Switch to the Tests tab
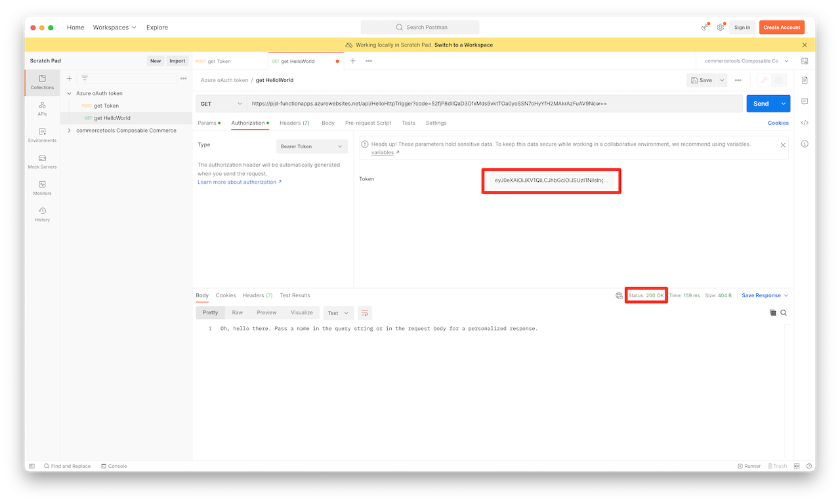 point(408,123)
